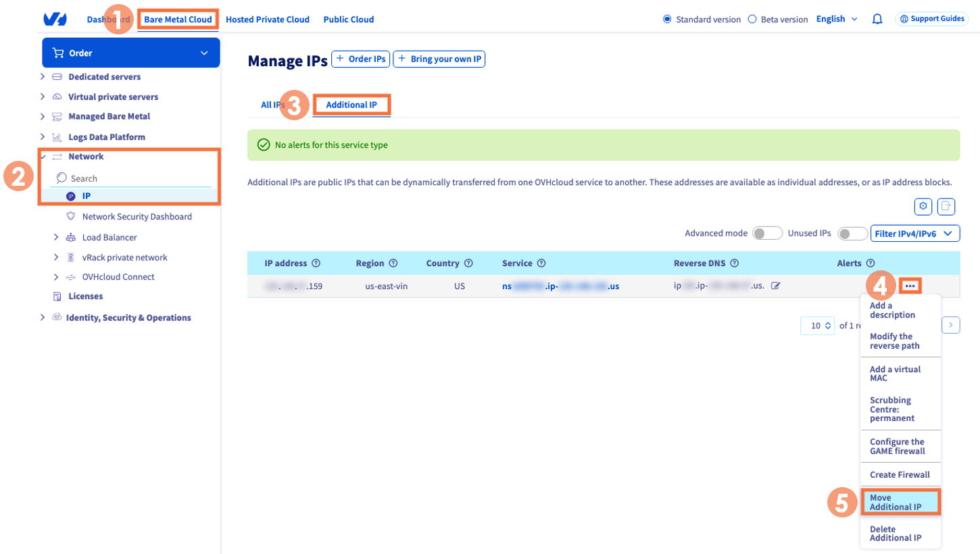Screen dimensions: 980x554
Task: Click Bring your own IP button
Action: click(x=439, y=59)
